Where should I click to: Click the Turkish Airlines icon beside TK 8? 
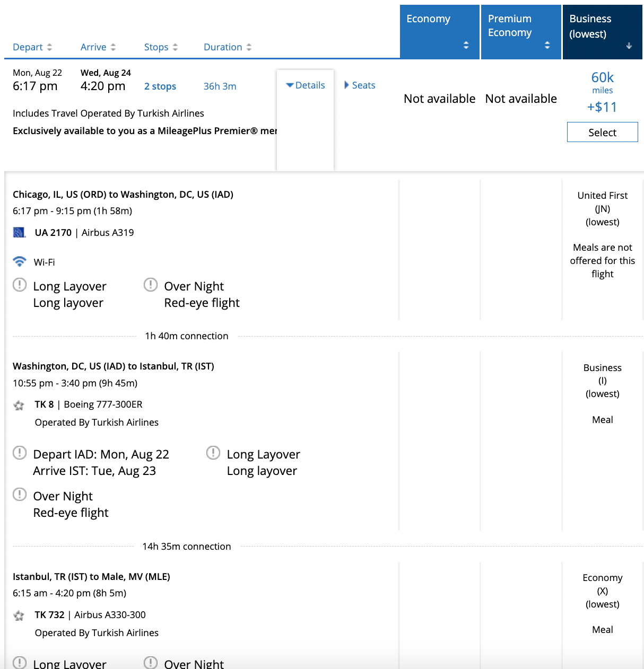[x=19, y=404]
